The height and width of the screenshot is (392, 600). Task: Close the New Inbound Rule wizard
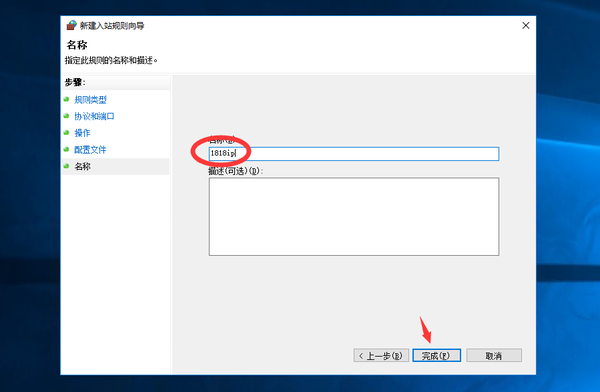coord(526,25)
